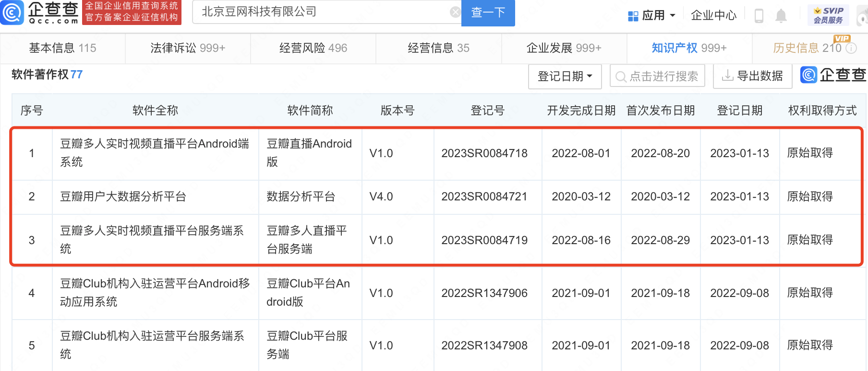Click short name 豆瓣直播Android版
Viewport: 868px width, 371px height.
(309, 153)
